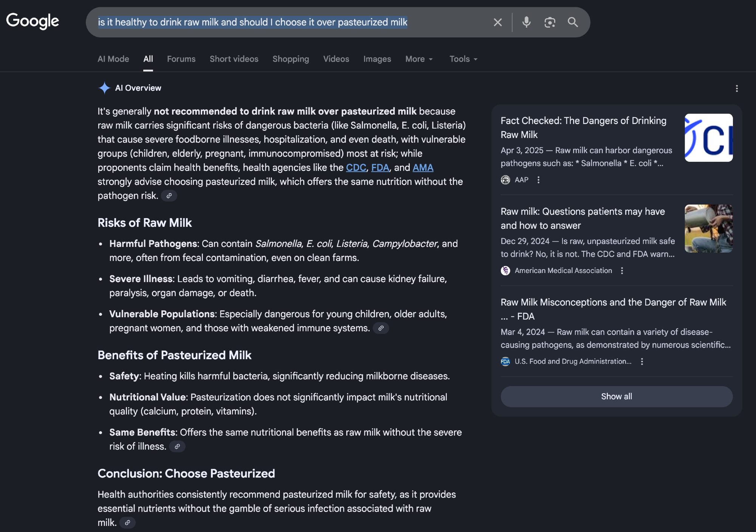Follow the AMA hyperlink in overview
This screenshot has height=532, width=756.
pos(423,168)
